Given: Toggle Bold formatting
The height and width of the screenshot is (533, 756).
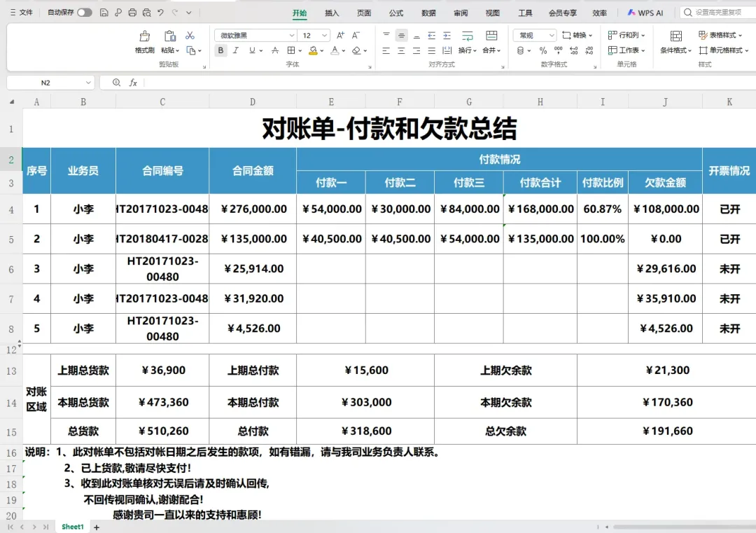Looking at the screenshot, I should pyautogui.click(x=220, y=50).
